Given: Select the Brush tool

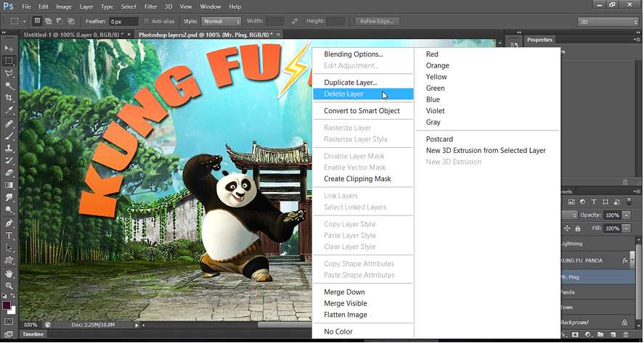Looking at the screenshot, I should (x=9, y=136).
